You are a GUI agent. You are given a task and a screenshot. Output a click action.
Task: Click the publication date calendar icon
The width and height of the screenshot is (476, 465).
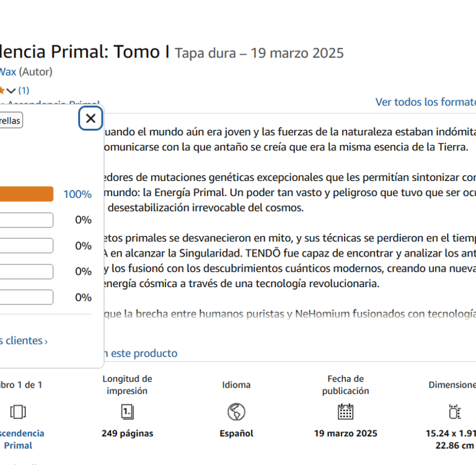(345, 412)
